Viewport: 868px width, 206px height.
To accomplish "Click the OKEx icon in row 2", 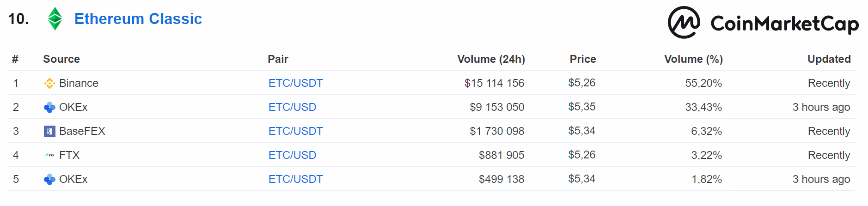I will tap(49, 107).
